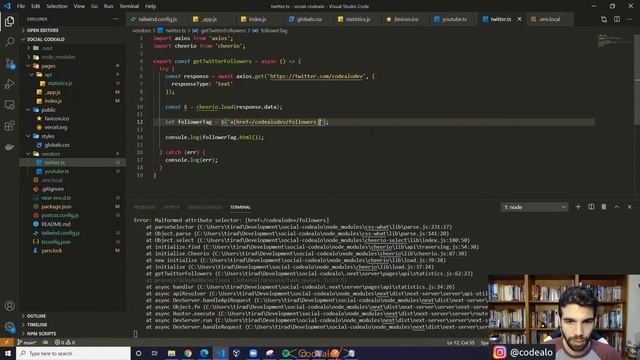Collapse the vendors folder
The image size is (640, 360).
click(50, 154)
